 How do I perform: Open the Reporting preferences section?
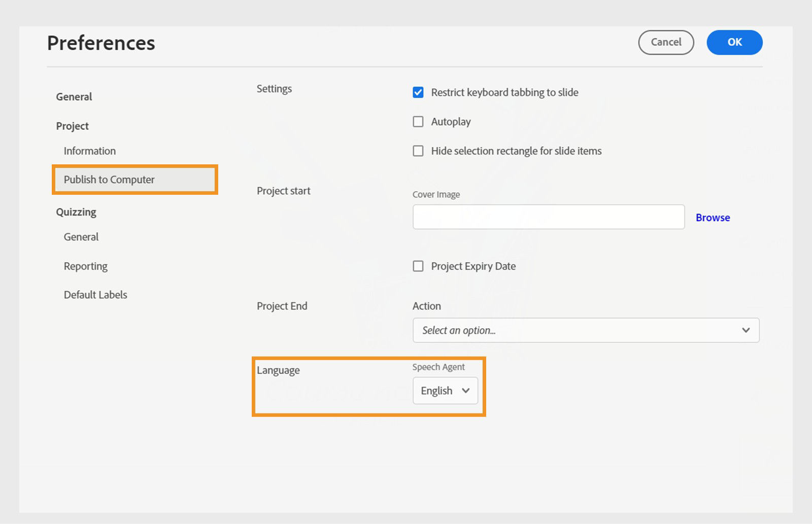pos(85,266)
